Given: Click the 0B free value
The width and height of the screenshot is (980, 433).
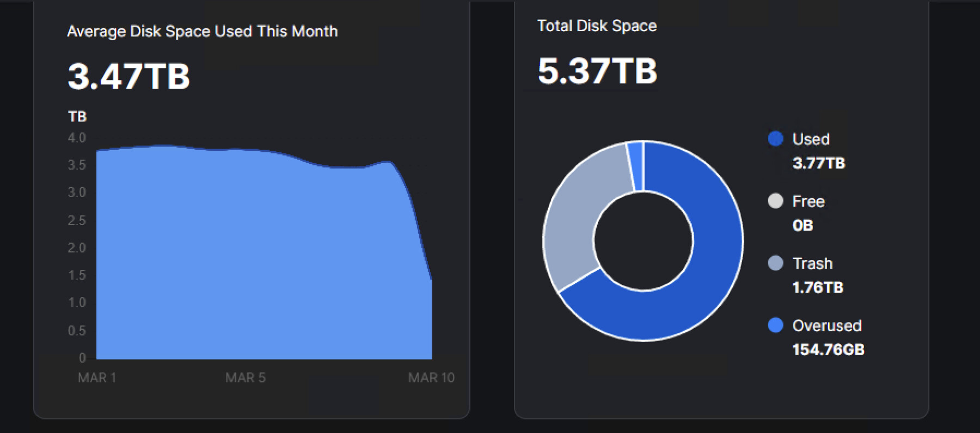Looking at the screenshot, I should click(803, 225).
